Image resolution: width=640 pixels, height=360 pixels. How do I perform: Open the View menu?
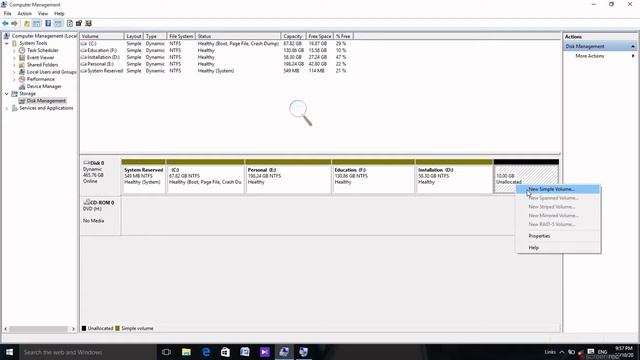tap(43, 13)
